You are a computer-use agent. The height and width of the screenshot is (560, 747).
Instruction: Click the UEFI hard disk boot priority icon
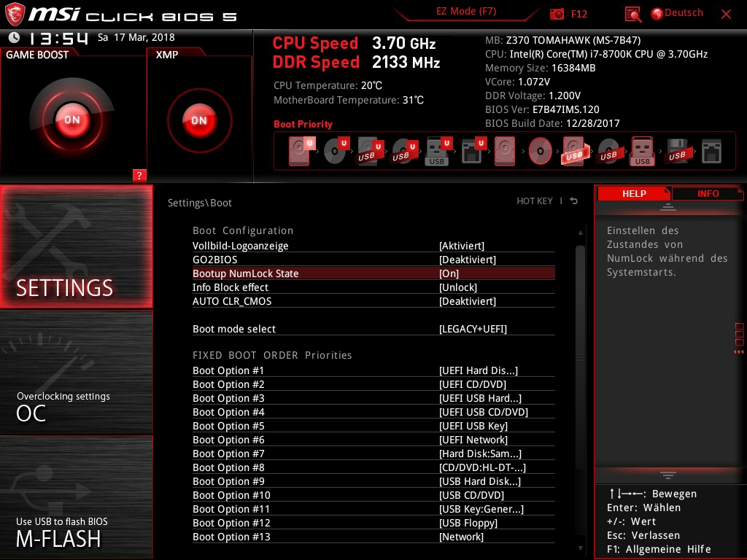click(301, 152)
